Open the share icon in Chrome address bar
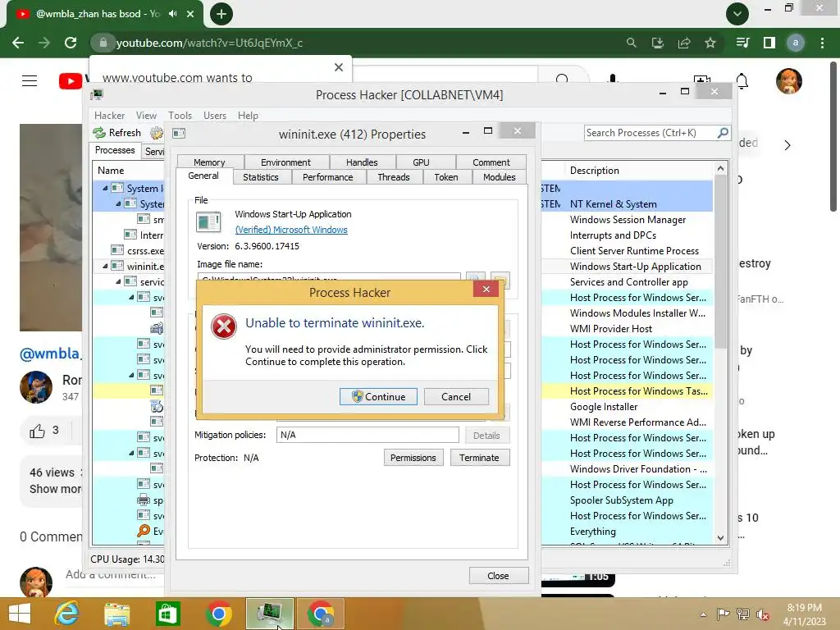This screenshot has height=630, width=840. 684,43
